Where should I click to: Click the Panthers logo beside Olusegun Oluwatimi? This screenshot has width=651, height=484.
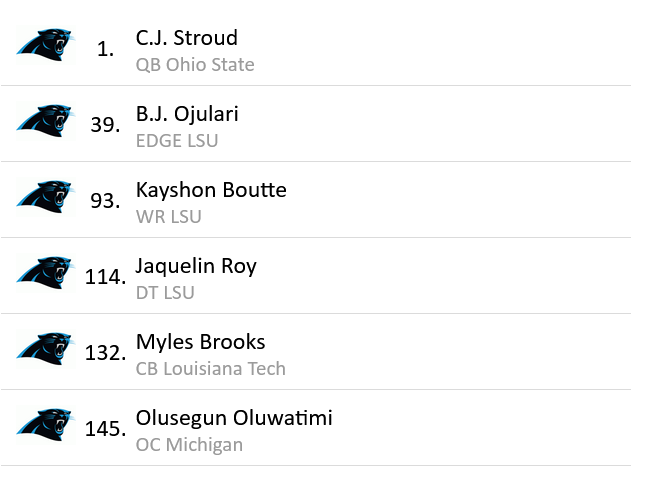point(45,425)
